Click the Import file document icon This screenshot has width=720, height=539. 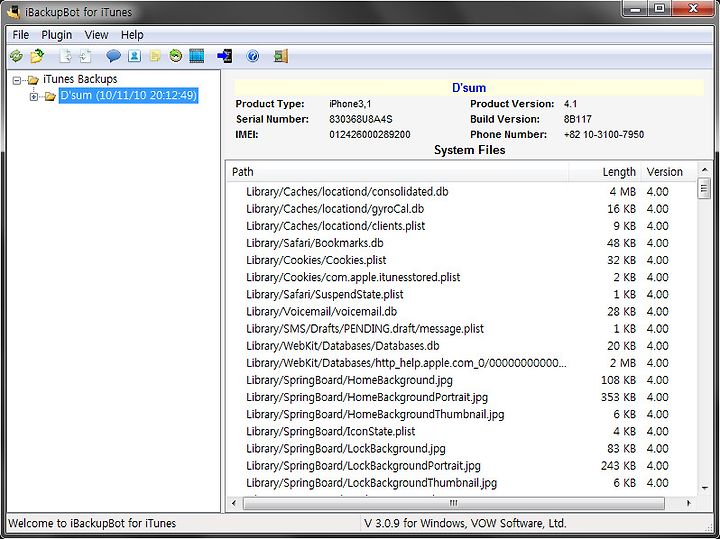(86, 56)
